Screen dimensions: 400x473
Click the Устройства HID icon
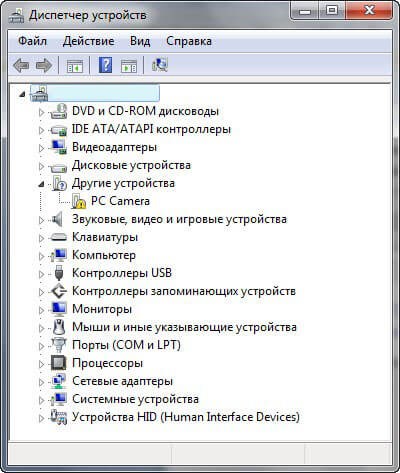59,417
